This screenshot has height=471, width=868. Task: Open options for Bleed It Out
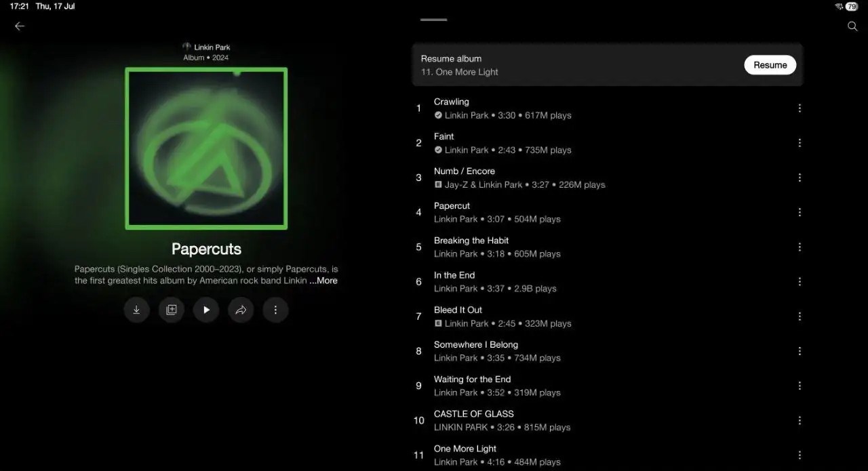tap(800, 316)
